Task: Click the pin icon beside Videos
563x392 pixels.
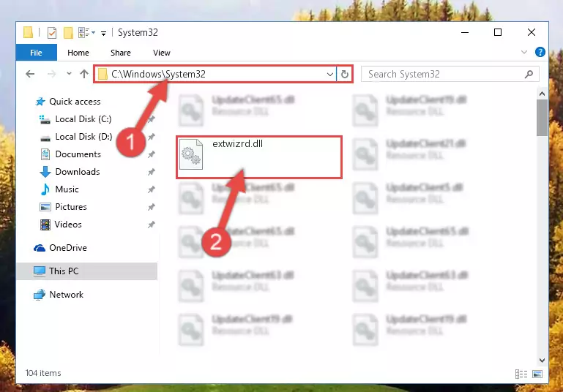Action: pyautogui.click(x=151, y=225)
